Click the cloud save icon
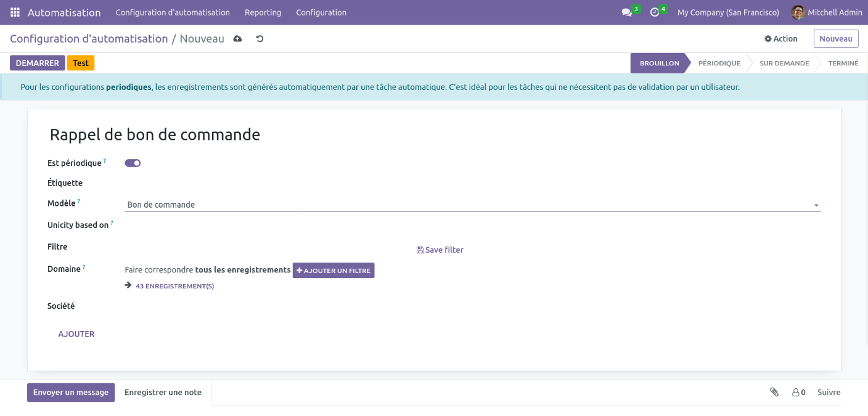Image resolution: width=868 pixels, height=416 pixels. (238, 39)
